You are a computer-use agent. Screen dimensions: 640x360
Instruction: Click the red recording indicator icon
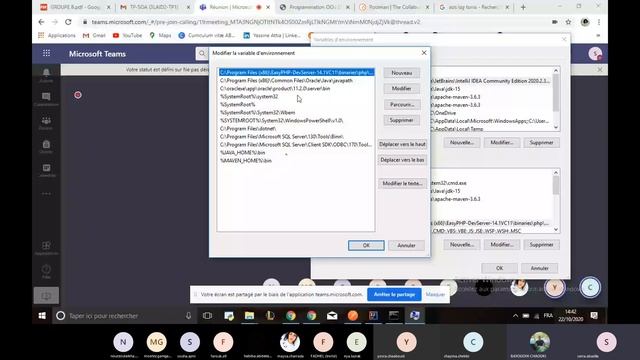coord(78,95)
